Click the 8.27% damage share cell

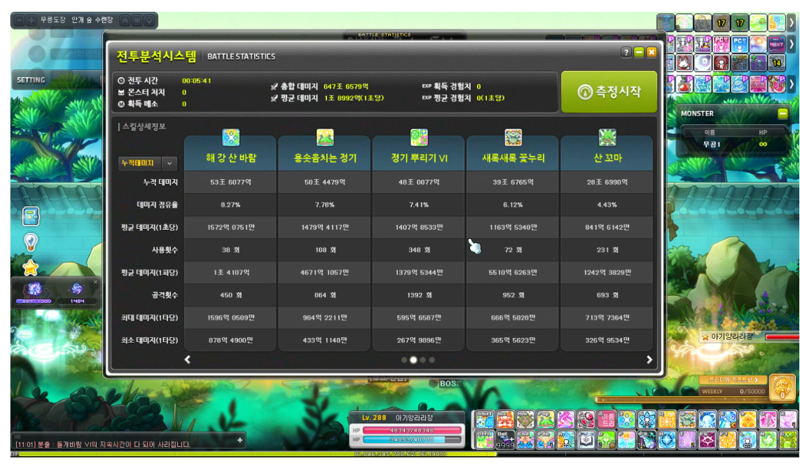231,205
